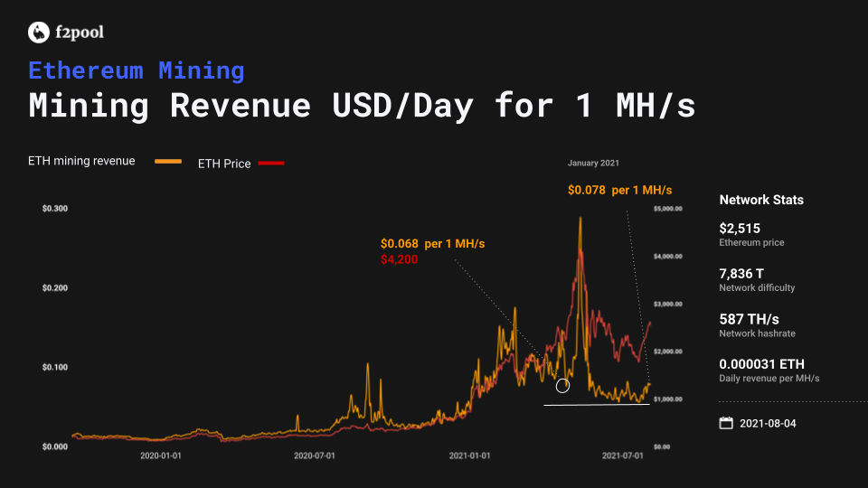The width and height of the screenshot is (868, 488).
Task: Click the "Ethereum Mining" blue heading
Action: [137, 70]
